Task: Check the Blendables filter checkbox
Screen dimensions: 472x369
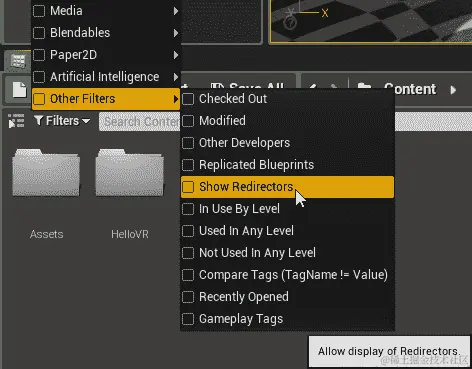Action: (39, 33)
